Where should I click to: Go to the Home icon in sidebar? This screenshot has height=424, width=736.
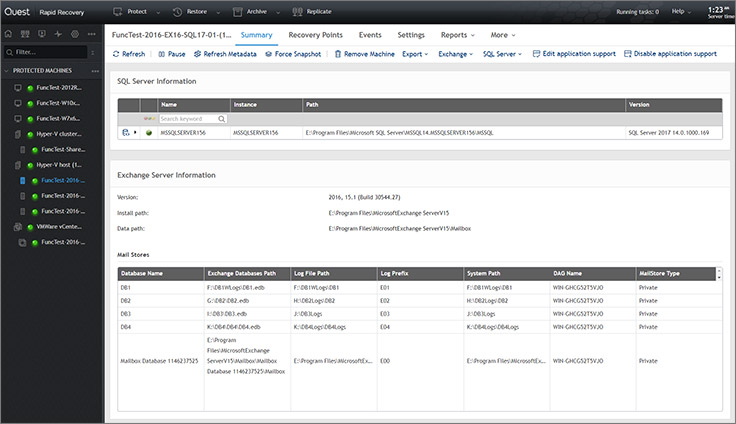[8, 34]
